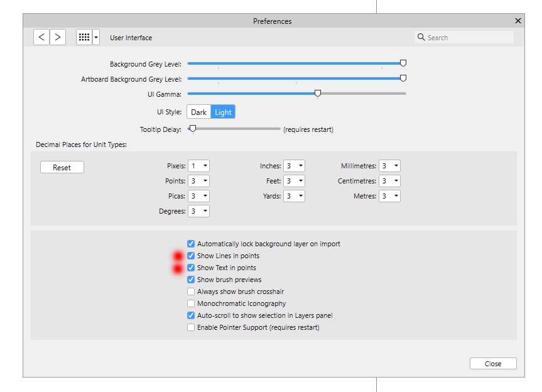Click into the Search field
This screenshot has width=542, height=392.
[464, 37]
